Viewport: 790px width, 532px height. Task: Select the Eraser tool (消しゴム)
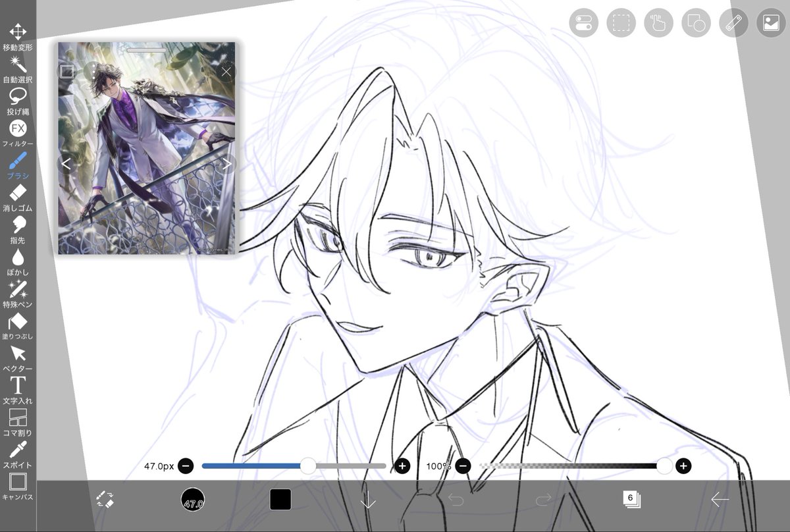[18, 198]
